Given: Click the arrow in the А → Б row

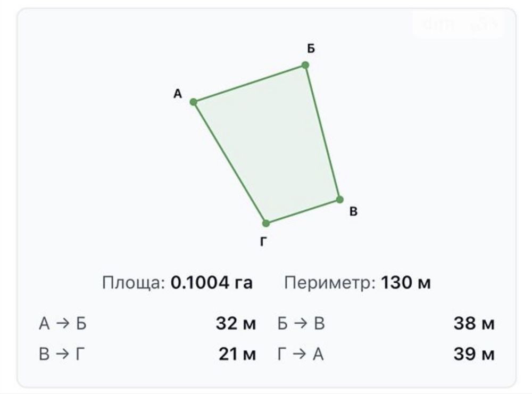Looking at the screenshot, I should 62,323.
